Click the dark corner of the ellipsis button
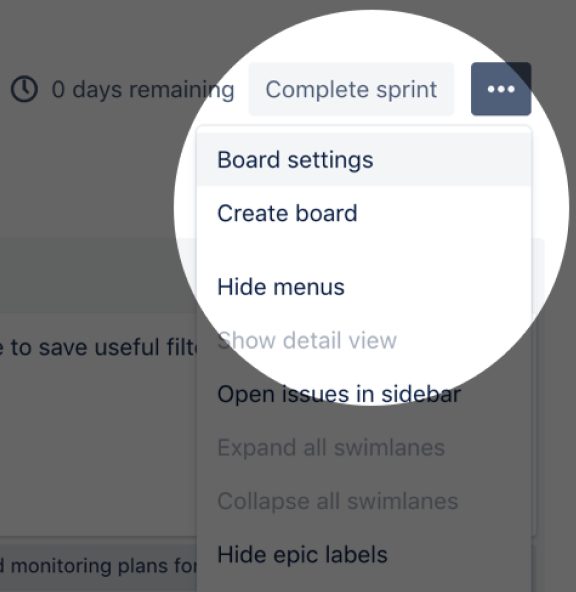Viewport: 576px width, 592px height. click(522, 71)
